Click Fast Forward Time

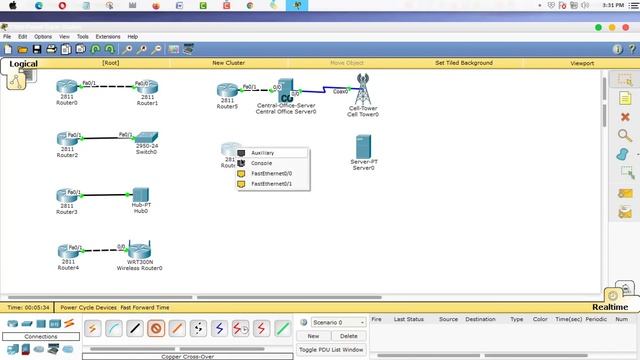(144, 307)
